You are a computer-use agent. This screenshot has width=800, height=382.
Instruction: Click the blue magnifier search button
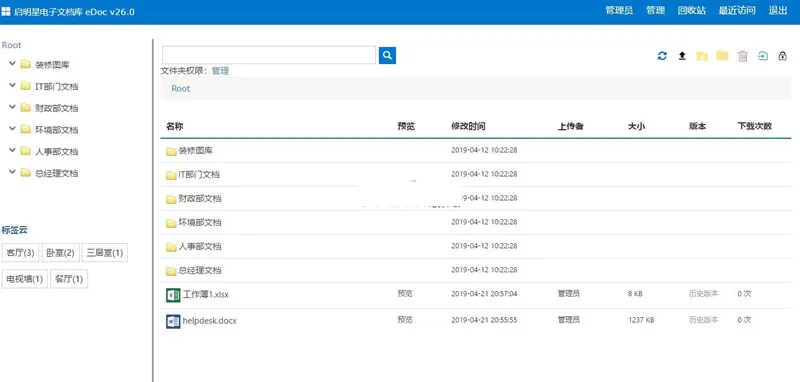pos(387,55)
